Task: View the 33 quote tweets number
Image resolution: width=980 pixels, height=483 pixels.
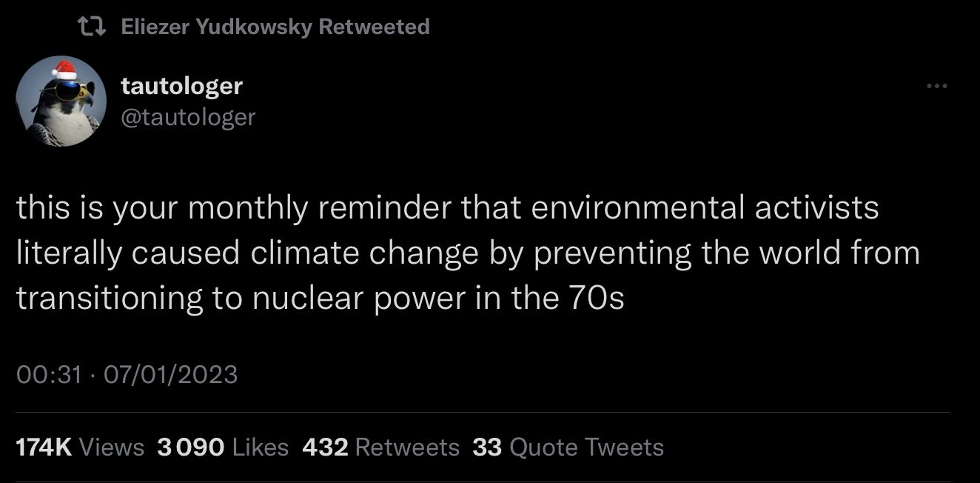Action: pos(487,447)
